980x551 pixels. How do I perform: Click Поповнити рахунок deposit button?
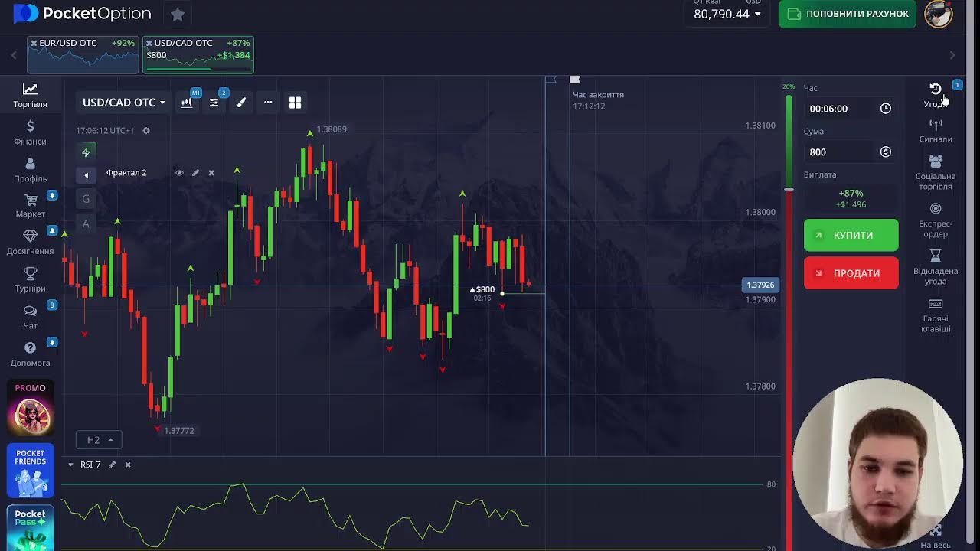pos(848,14)
